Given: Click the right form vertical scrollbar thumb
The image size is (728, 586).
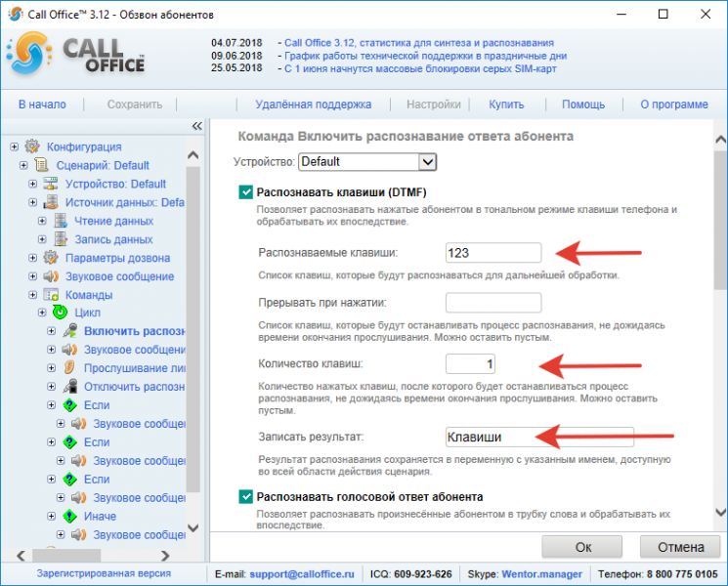Looking at the screenshot, I should [x=720, y=221].
